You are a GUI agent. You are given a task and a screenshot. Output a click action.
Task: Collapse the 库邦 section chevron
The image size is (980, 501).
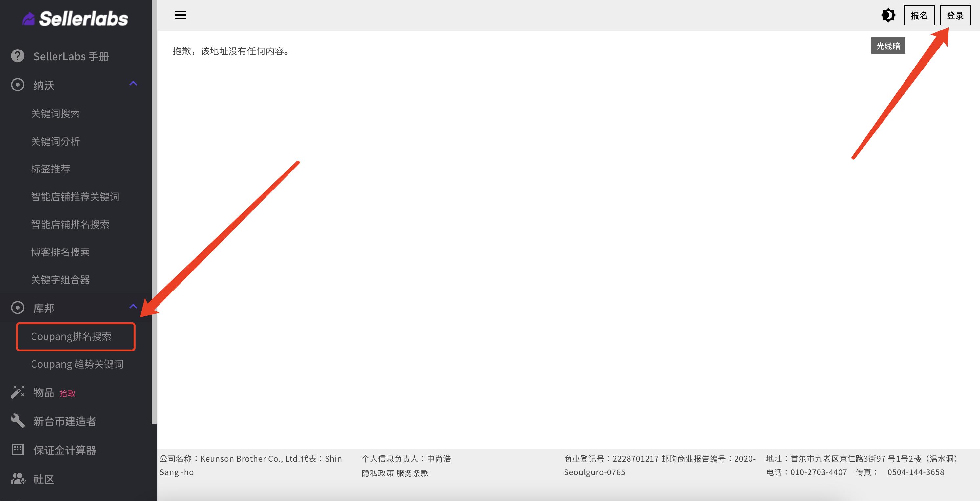coord(133,306)
